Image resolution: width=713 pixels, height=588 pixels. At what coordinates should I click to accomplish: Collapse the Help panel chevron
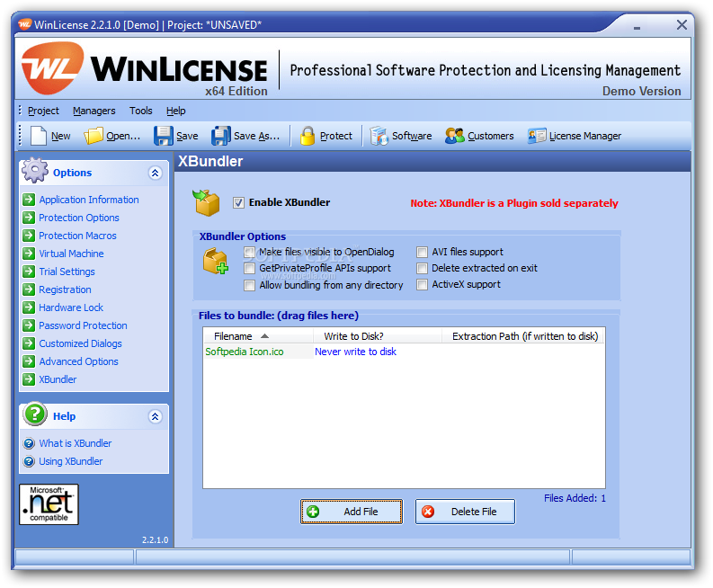[x=155, y=416]
